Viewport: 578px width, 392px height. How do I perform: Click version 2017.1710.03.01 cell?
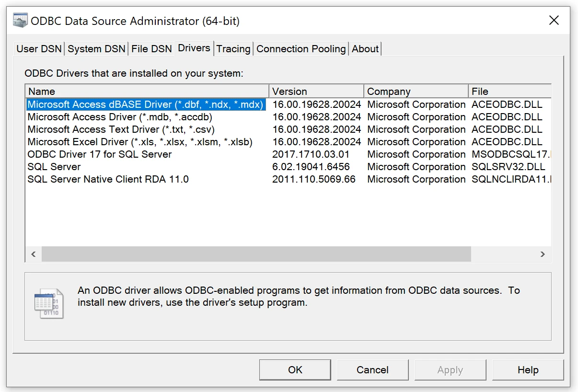tap(311, 154)
